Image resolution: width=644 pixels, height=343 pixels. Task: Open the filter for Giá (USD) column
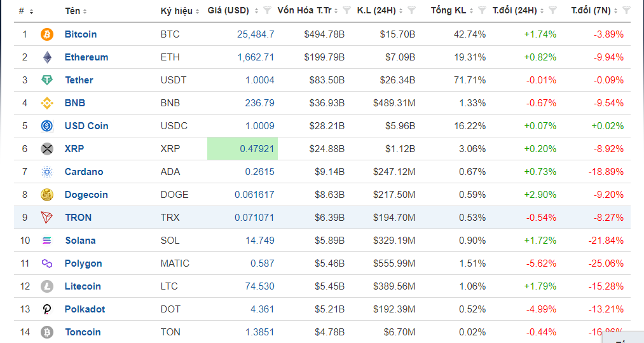[267, 11]
